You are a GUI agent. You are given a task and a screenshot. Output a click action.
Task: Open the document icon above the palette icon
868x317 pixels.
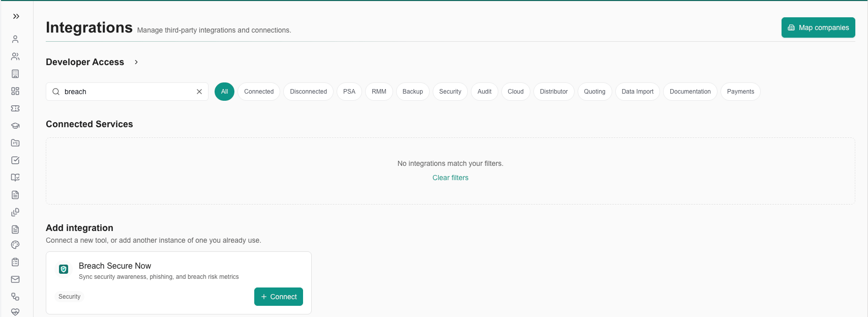15,229
